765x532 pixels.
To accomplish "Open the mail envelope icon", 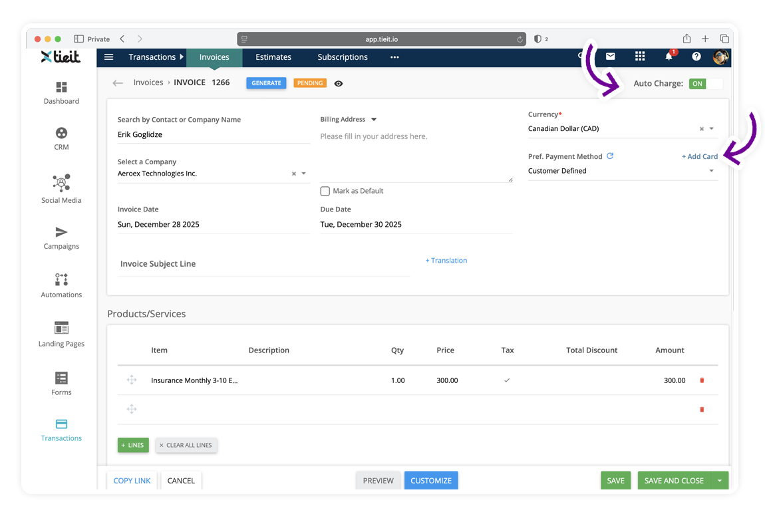I will (611, 57).
